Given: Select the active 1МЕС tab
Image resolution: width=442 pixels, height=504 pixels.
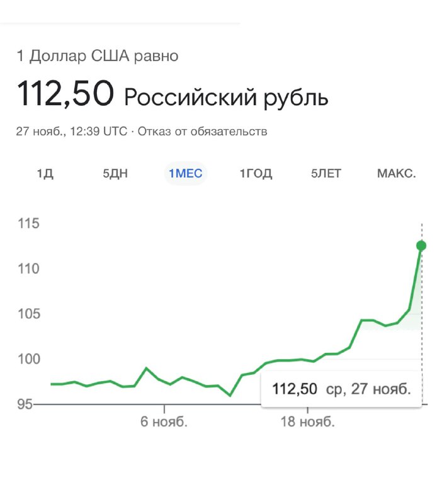Looking at the screenshot, I should click(186, 174).
